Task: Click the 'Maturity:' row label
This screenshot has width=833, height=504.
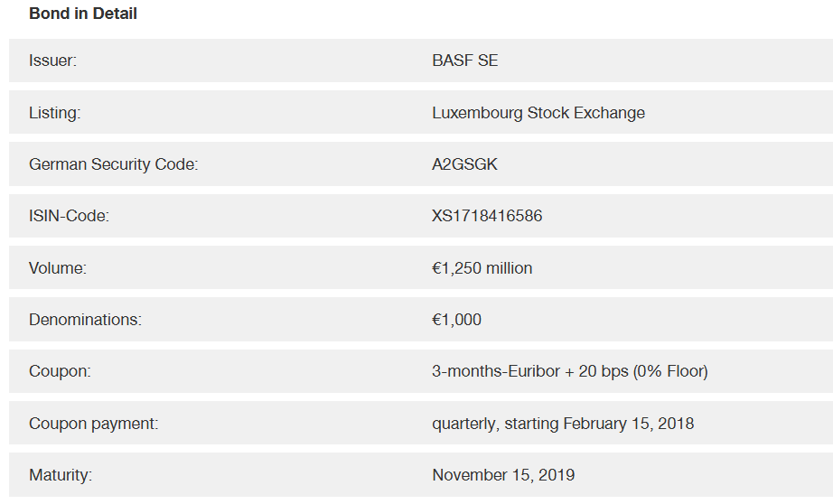Action: pos(61,475)
